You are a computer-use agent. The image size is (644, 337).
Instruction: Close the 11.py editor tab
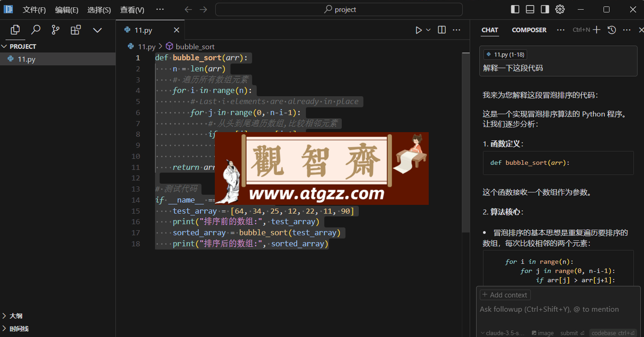[177, 30]
